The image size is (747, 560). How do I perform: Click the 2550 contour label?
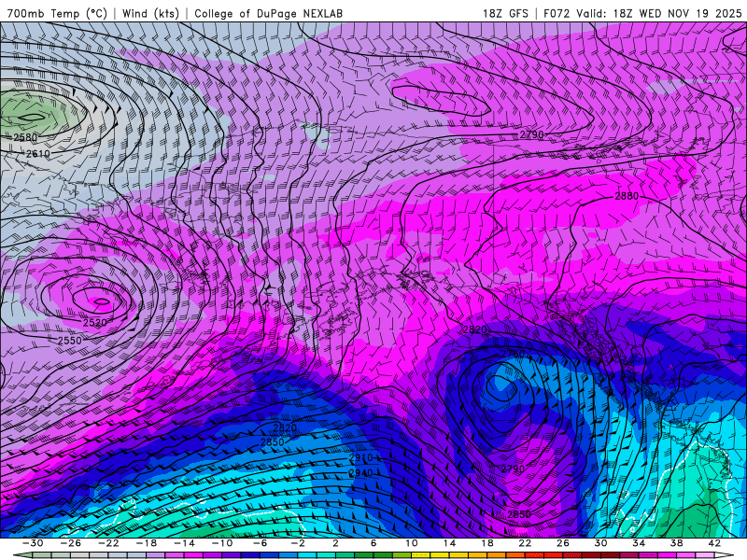69,341
